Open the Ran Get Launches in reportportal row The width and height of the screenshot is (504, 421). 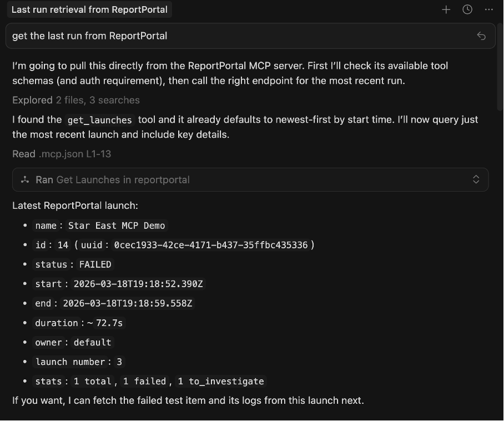[x=250, y=179]
